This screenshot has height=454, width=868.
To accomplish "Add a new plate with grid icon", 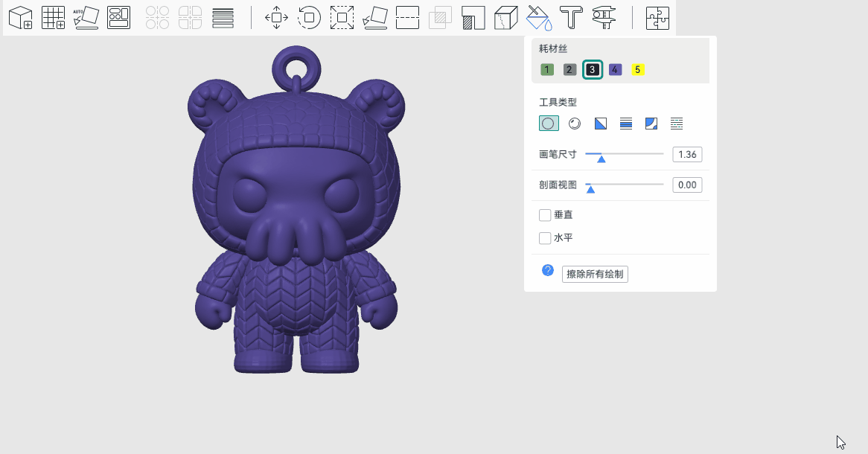I will [53, 18].
